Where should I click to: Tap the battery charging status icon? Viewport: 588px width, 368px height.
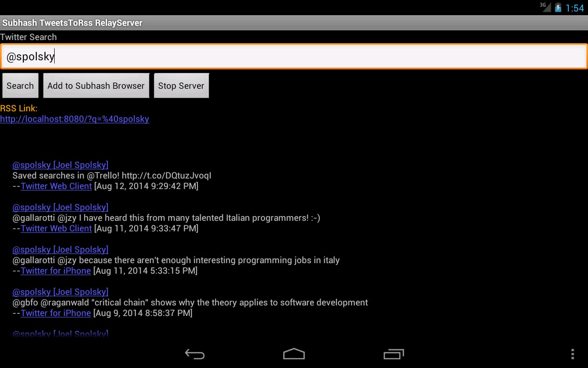(558, 8)
